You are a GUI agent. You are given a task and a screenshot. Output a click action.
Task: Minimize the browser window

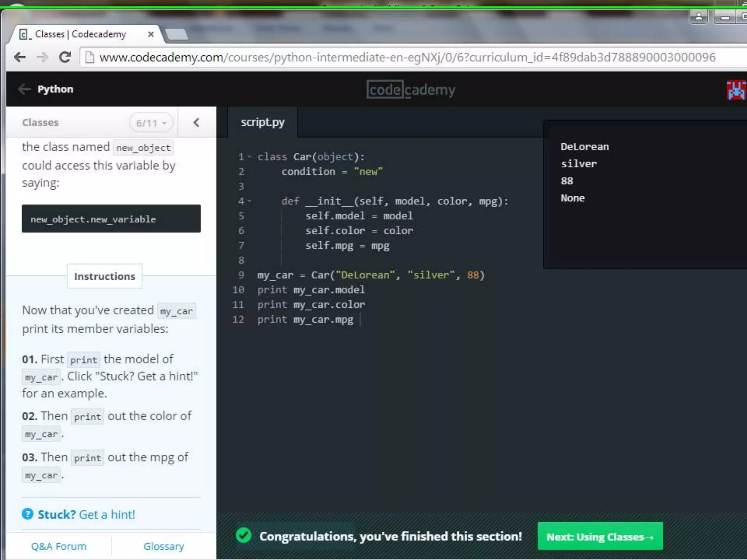[x=725, y=17]
